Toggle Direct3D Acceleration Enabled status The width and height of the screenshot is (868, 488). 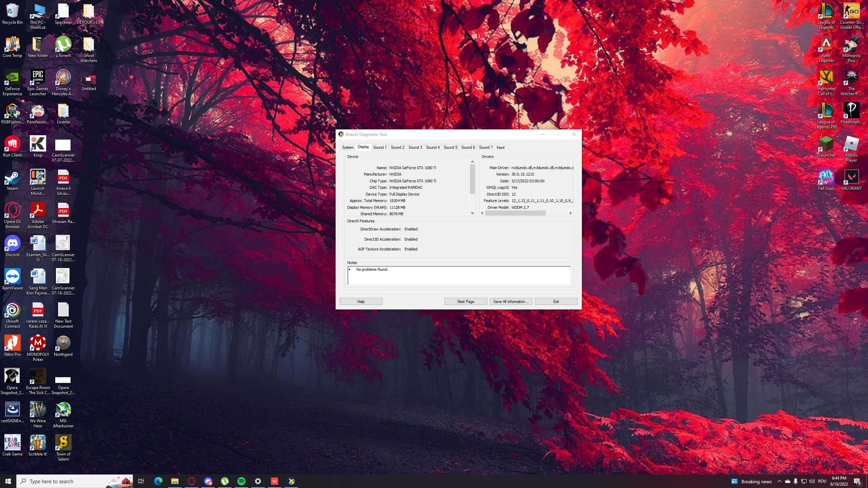point(411,239)
